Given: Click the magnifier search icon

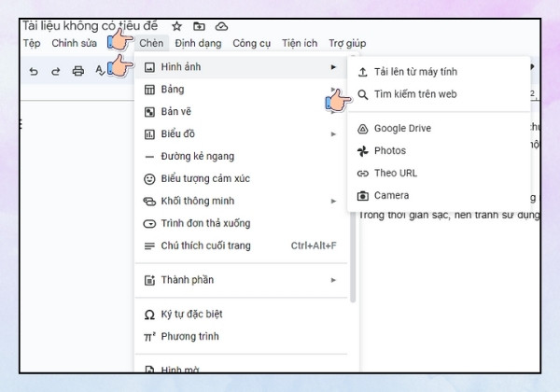Looking at the screenshot, I should 362,94.
